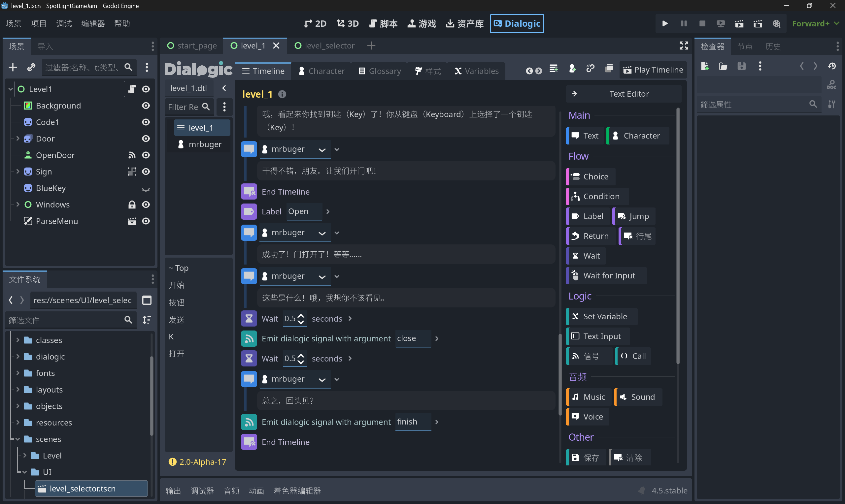The image size is (845, 504).
Task: Switch to the 2D workspace
Action: click(315, 23)
